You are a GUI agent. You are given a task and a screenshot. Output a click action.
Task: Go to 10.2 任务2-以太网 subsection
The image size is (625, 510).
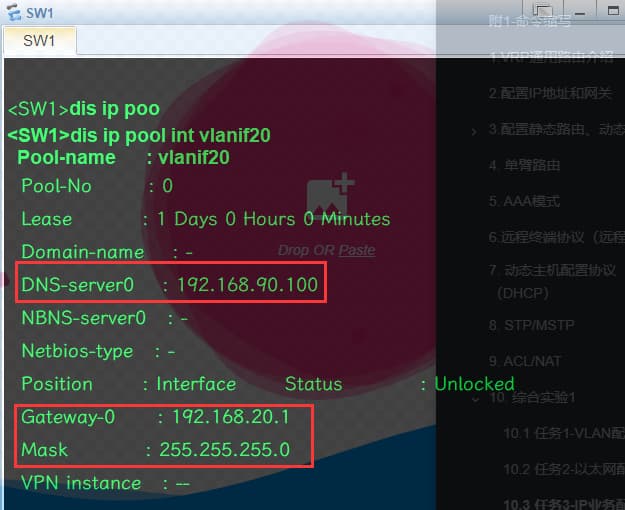point(562,469)
